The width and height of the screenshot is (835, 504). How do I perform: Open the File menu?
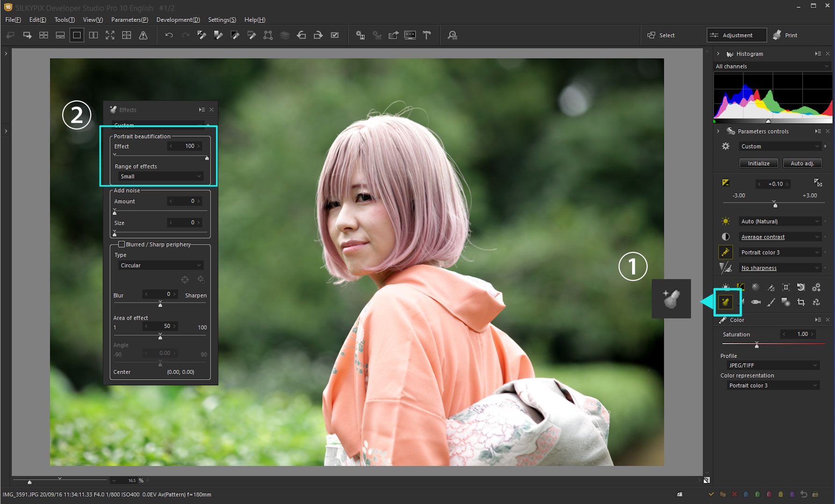(x=13, y=20)
